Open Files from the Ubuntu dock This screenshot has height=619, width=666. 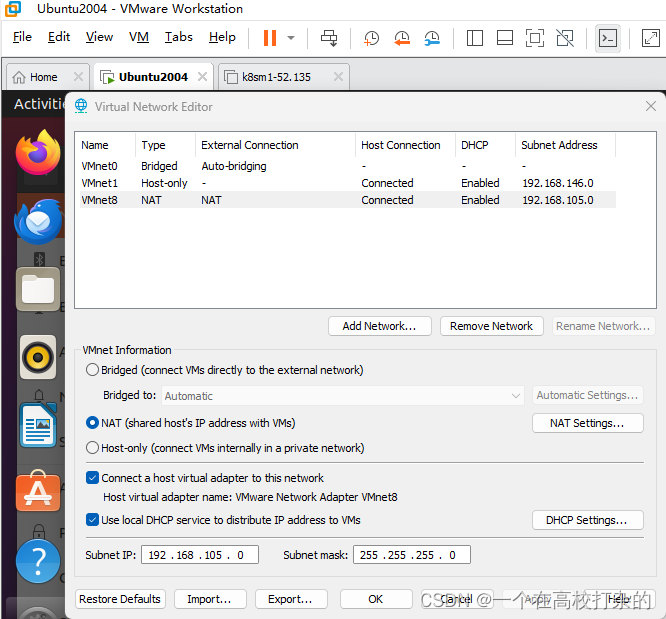(x=38, y=289)
